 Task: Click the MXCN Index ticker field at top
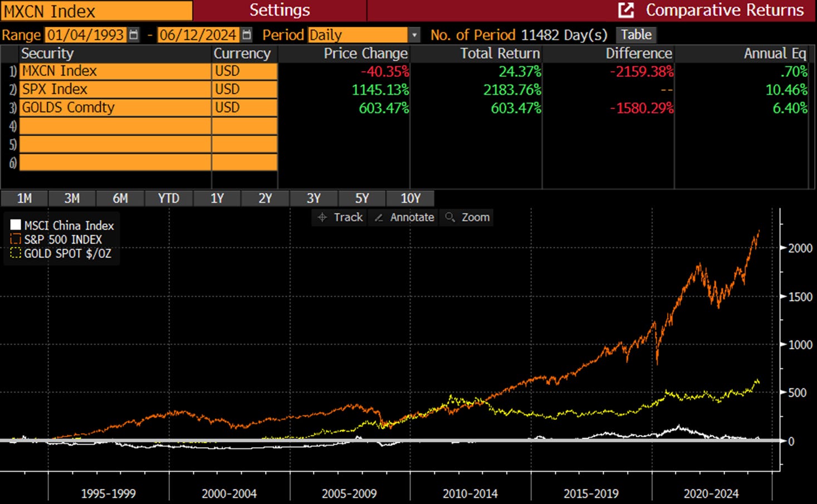pos(97,11)
